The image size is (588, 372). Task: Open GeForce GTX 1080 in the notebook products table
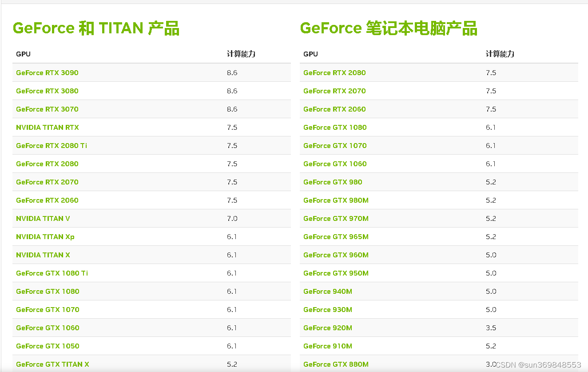coord(335,127)
